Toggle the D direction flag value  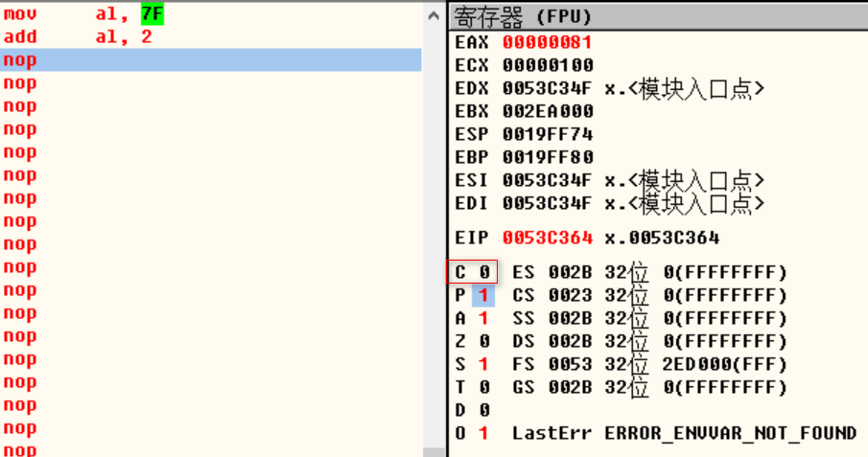click(484, 410)
